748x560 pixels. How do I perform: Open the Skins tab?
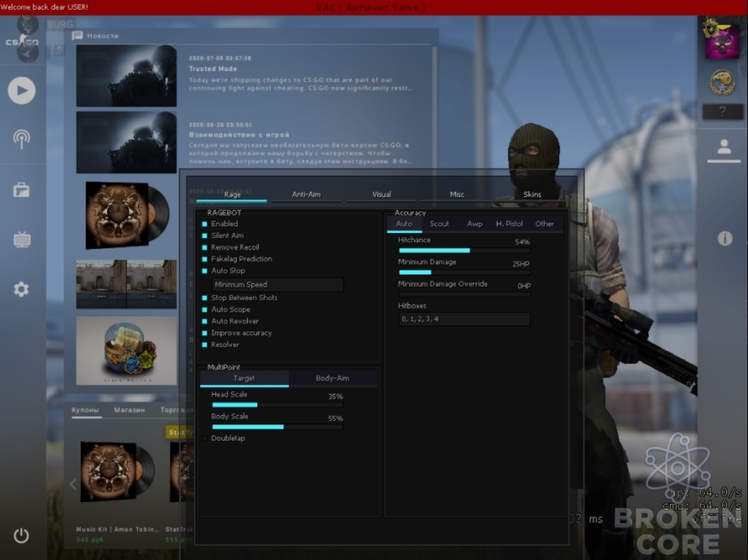click(532, 194)
